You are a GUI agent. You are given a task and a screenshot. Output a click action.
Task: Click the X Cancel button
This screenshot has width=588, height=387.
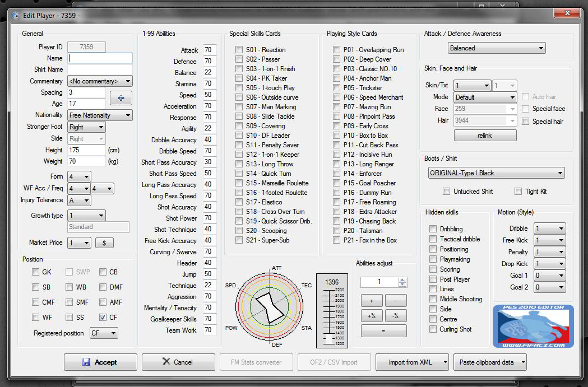pos(178,362)
